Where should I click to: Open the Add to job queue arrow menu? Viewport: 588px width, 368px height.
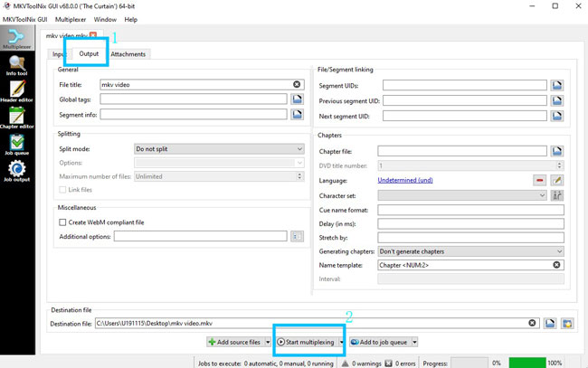point(414,342)
